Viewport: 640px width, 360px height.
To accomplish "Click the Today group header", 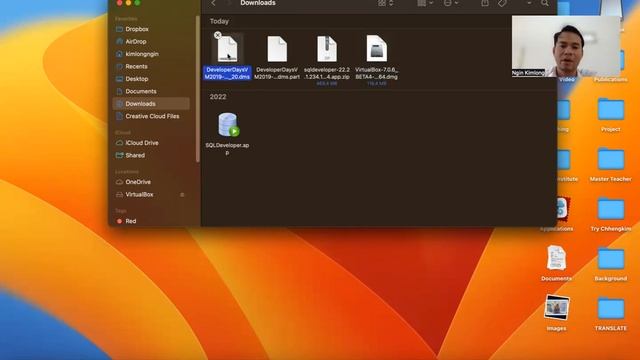I will point(219,21).
